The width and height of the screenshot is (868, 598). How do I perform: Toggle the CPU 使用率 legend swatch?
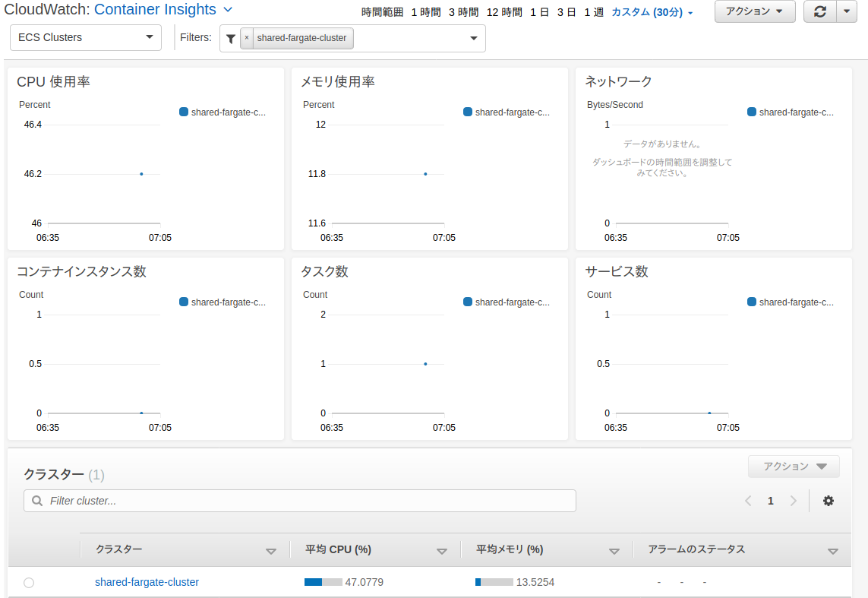click(x=184, y=112)
